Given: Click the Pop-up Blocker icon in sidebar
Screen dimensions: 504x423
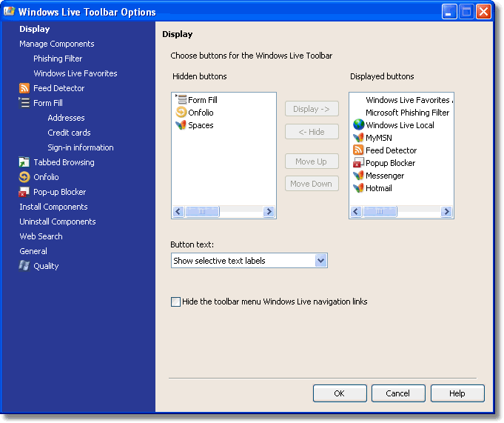Looking at the screenshot, I should 24,192.
